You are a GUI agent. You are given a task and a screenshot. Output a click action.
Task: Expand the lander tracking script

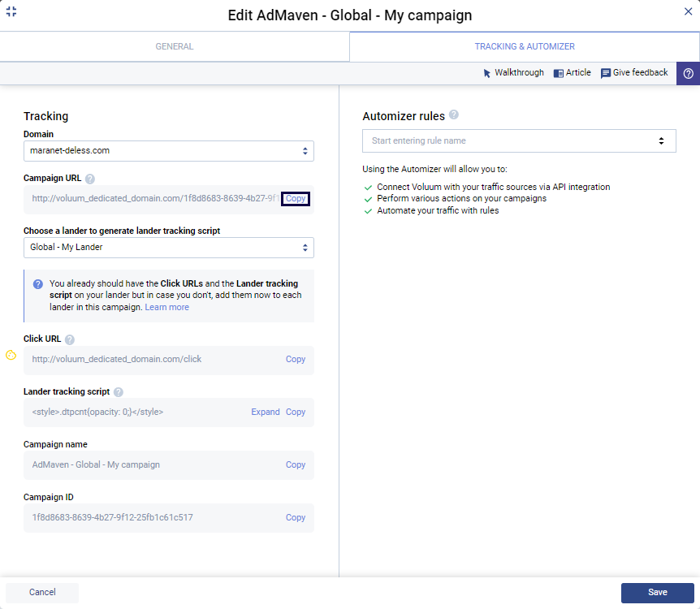tap(266, 412)
